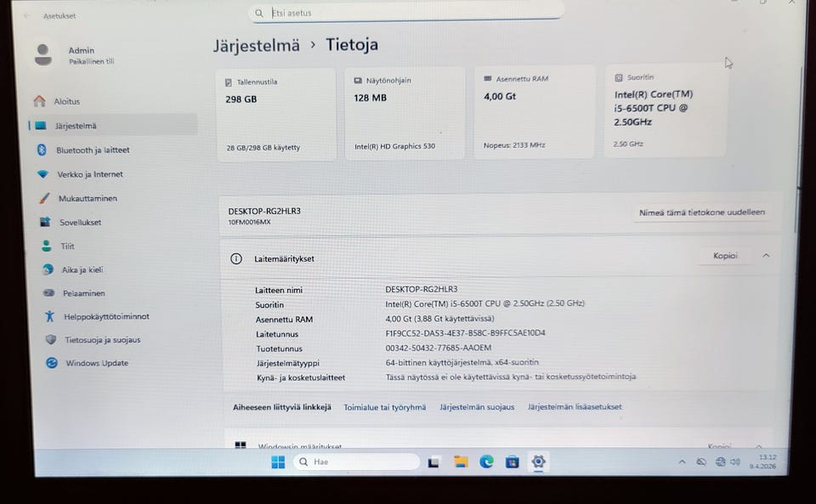Click the settings window vertical scrollbar
The height and width of the screenshot is (504, 816).
(x=796, y=150)
